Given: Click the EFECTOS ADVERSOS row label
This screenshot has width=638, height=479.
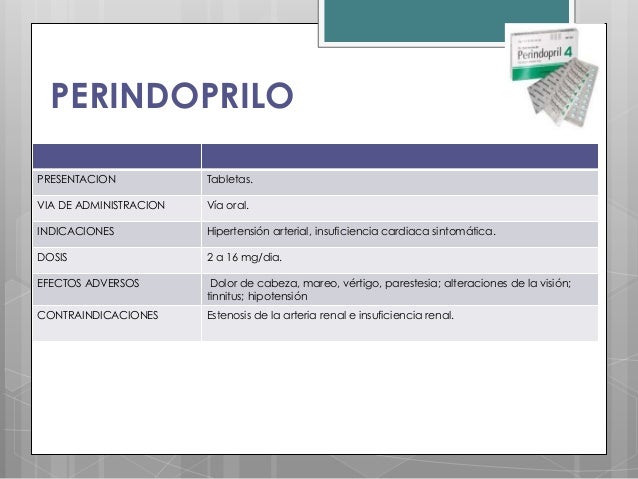Looking at the screenshot, I should click(x=88, y=283).
